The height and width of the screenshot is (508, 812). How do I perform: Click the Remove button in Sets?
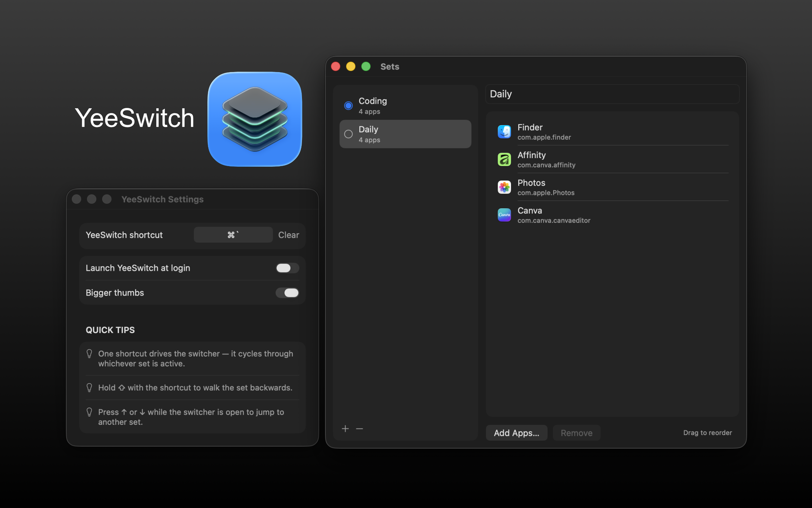pos(576,433)
